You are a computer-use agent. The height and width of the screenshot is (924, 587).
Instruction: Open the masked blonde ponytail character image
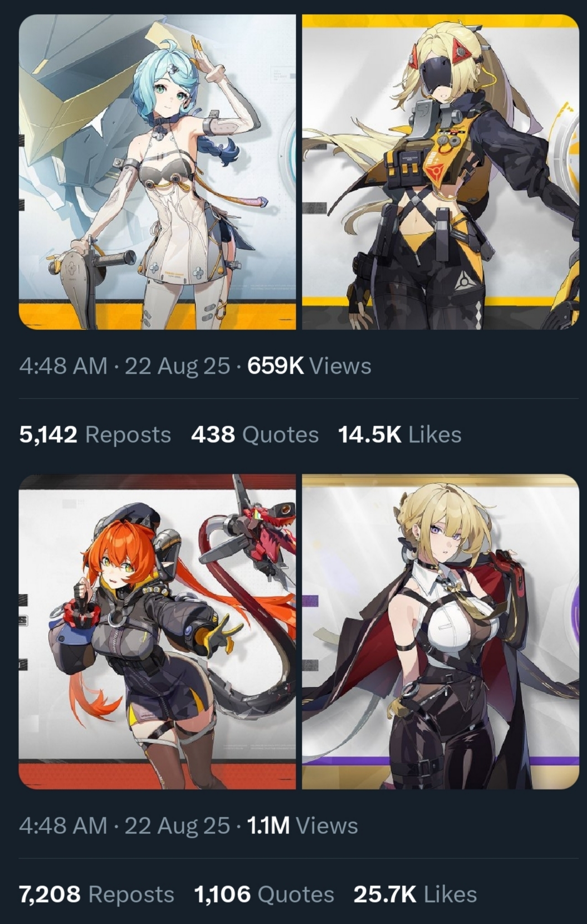coord(441,171)
